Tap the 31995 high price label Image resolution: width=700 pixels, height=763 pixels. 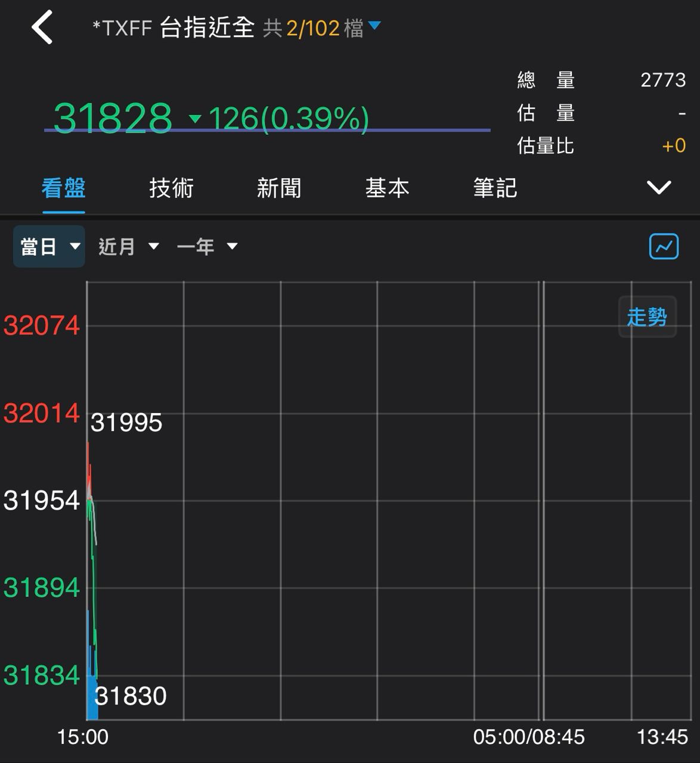point(126,423)
